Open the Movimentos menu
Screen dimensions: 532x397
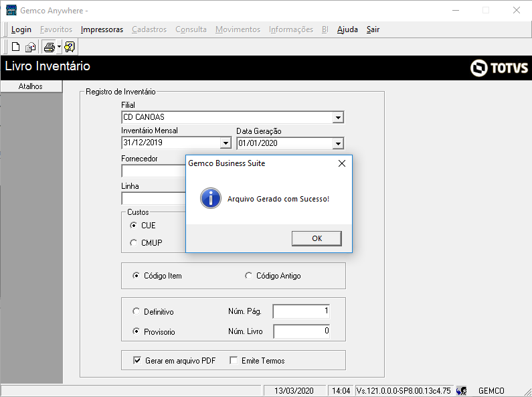[238, 29]
